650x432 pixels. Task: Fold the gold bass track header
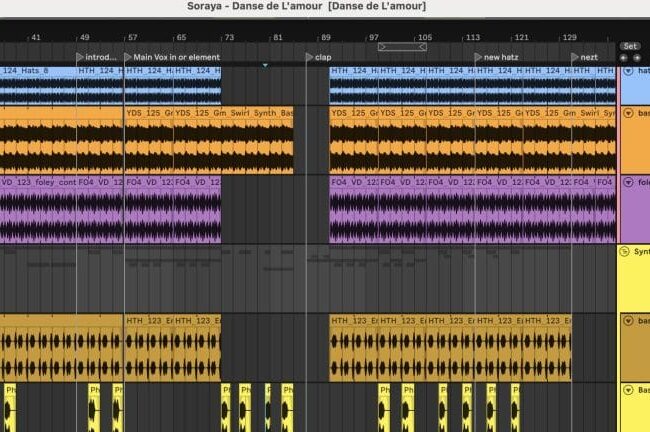click(628, 320)
